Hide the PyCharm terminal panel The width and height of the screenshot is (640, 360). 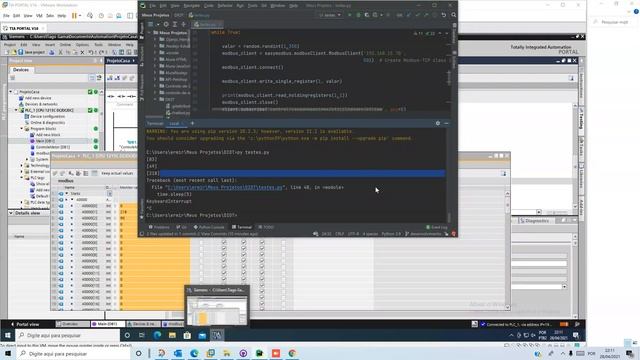click(x=446, y=123)
